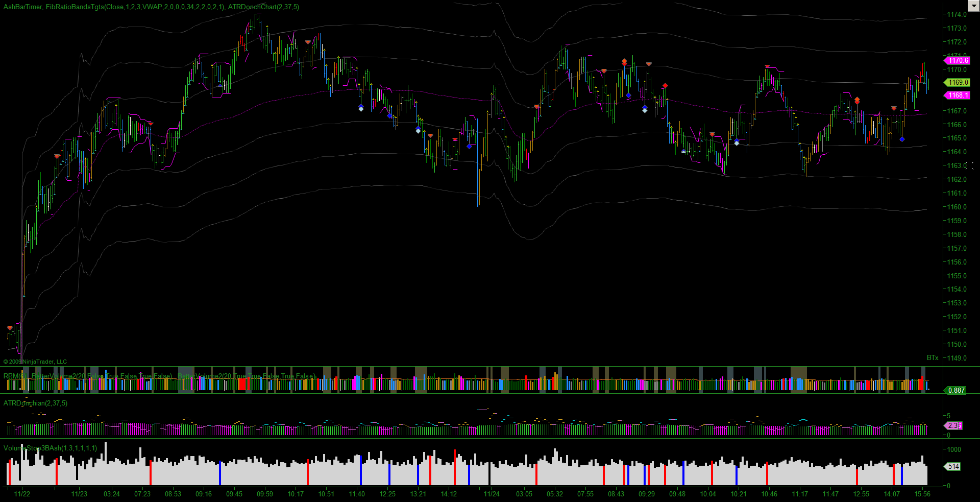Click the 08:43 time label
The height and width of the screenshot is (502, 980).
click(616, 494)
